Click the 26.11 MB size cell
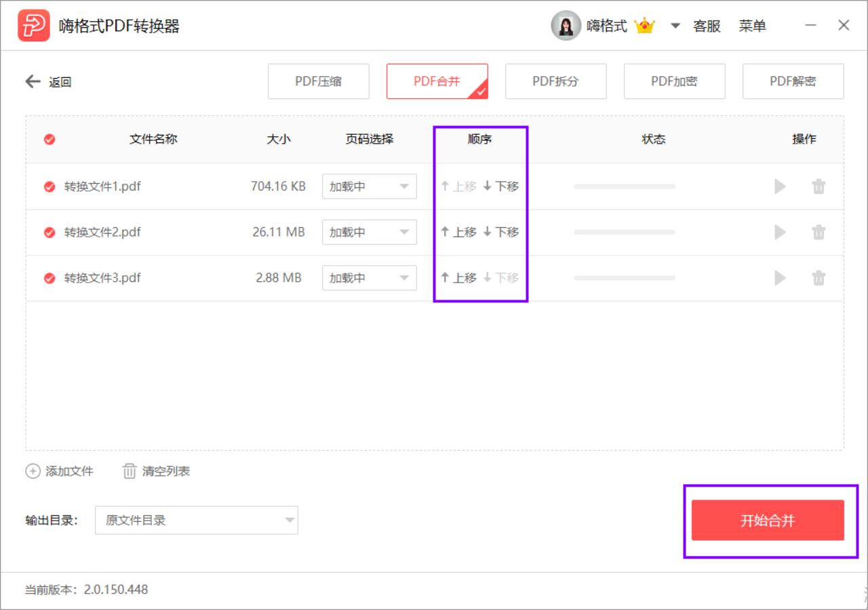Image resolution: width=868 pixels, height=610 pixels. pyautogui.click(x=279, y=232)
